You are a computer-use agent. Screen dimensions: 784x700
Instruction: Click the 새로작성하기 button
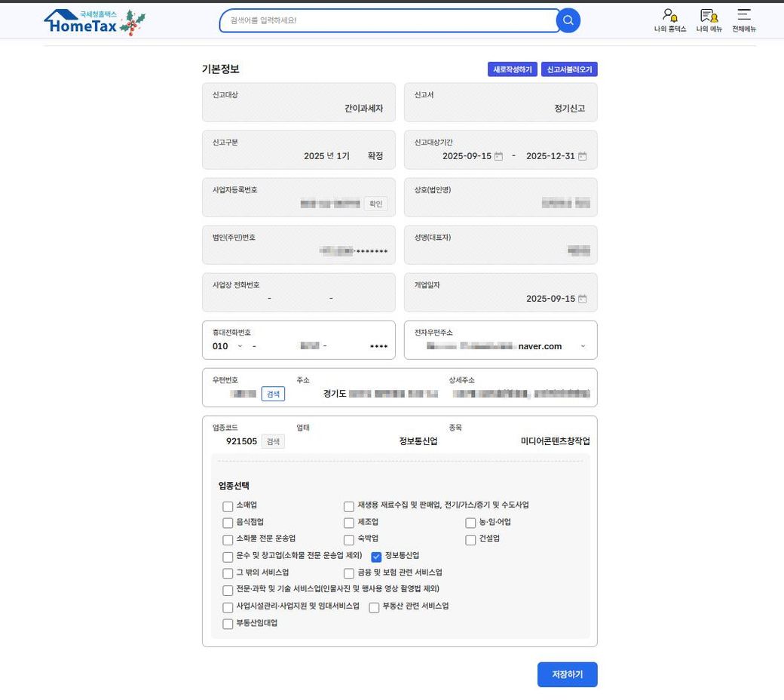click(x=512, y=69)
